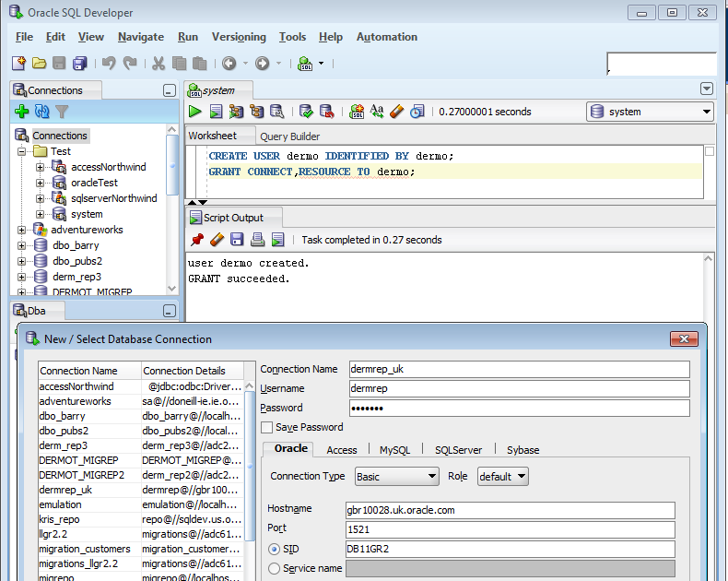Switch to the Sybase tab
The width and height of the screenshot is (728, 581).
click(x=523, y=450)
